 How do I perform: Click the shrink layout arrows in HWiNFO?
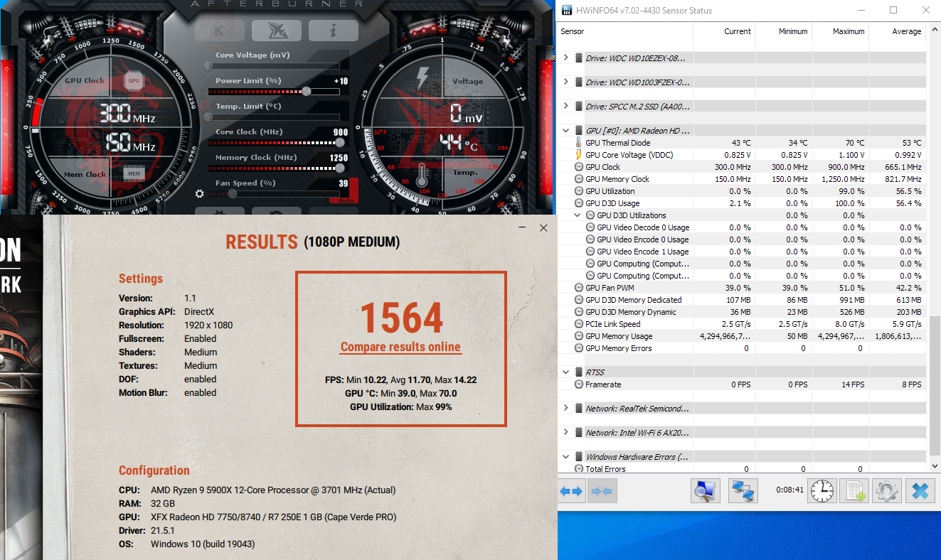tap(602, 491)
